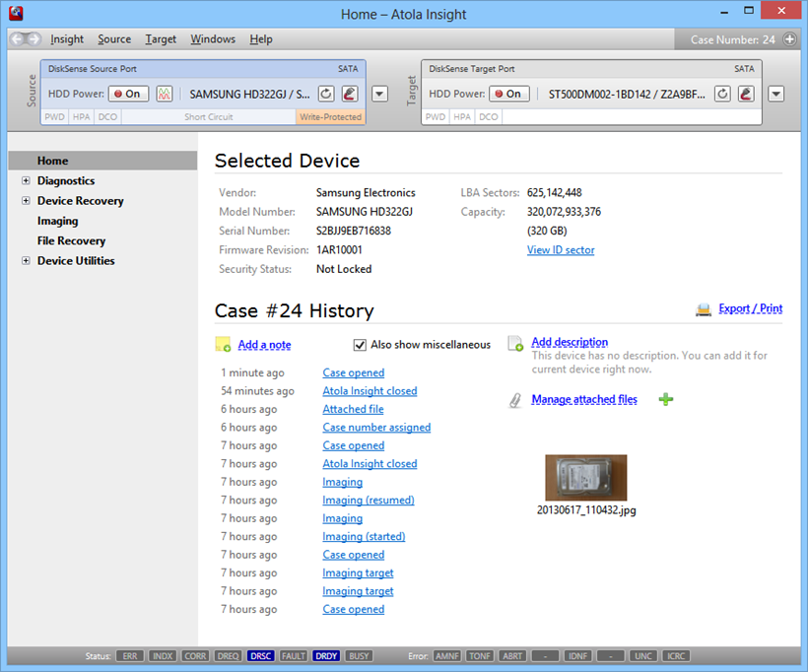
Task: Click the LBA Sectors value 625,142,448
Action: (x=555, y=193)
